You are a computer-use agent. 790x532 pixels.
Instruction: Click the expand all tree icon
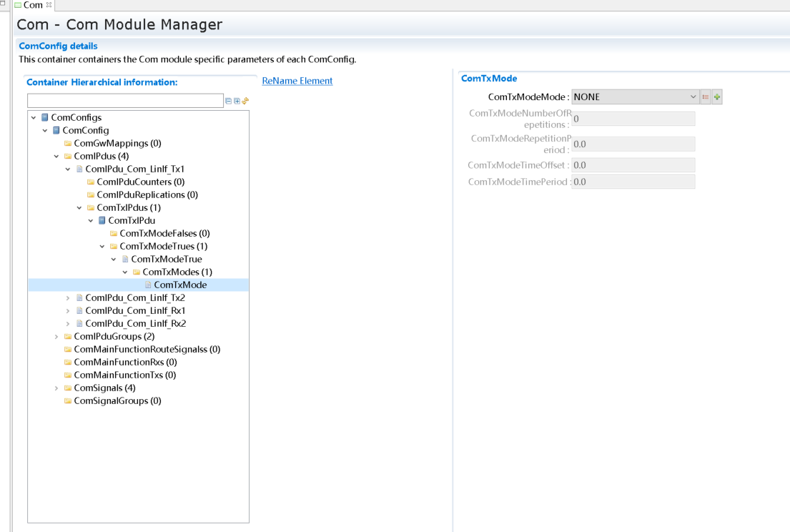point(237,102)
